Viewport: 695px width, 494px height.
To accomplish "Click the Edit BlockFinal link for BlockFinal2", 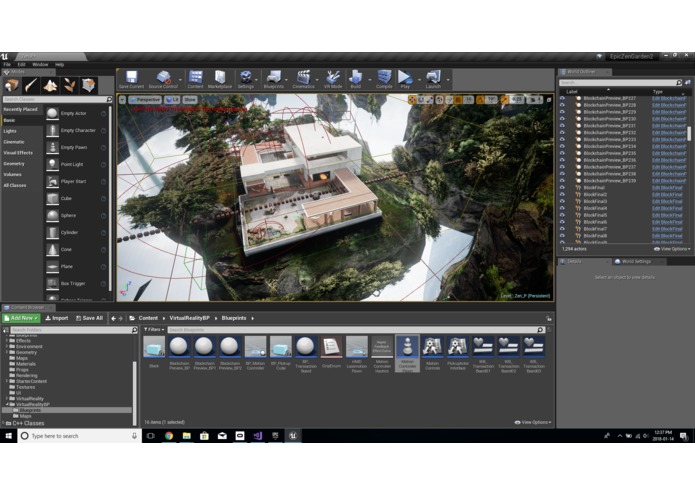I will pyautogui.click(x=667, y=194).
